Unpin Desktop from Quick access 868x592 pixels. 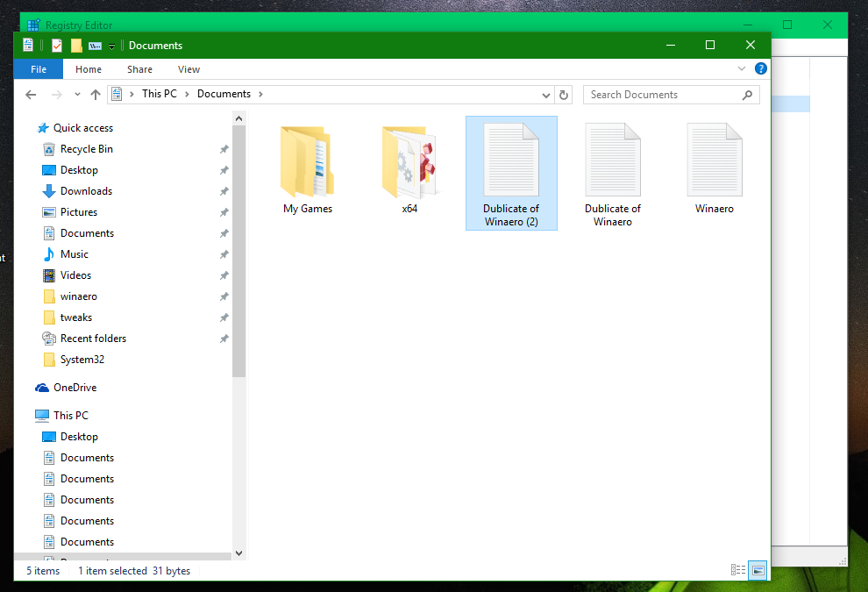[x=224, y=169]
